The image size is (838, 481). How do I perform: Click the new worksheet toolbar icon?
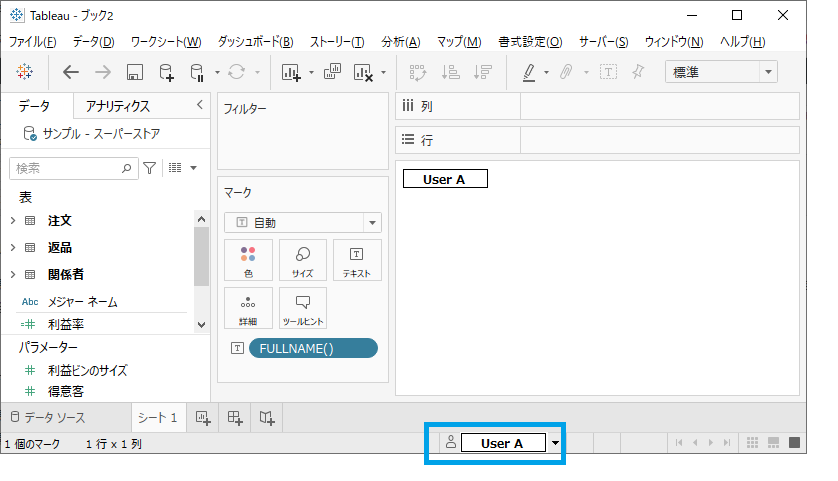tap(291, 72)
